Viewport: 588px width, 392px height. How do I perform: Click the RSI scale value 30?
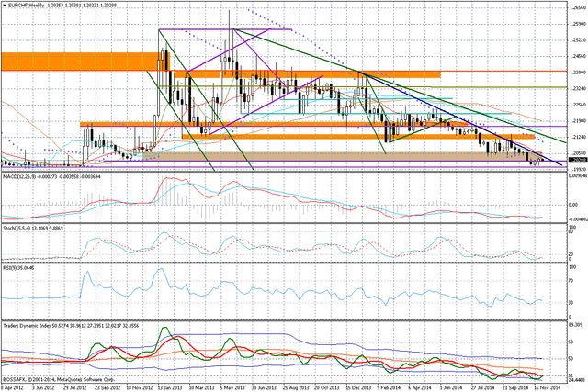[571, 303]
